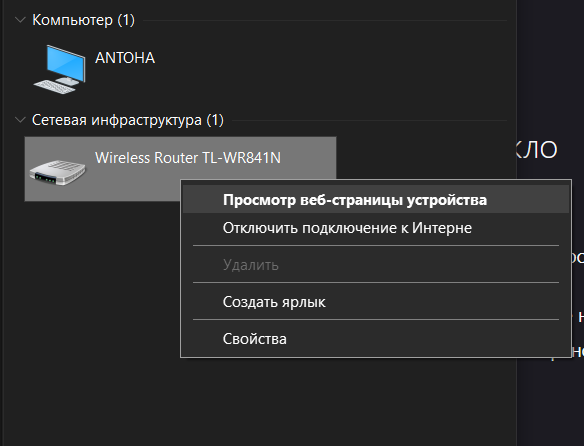Viewport: 584px width, 446px height.
Task: Click empty list area below the context menu
Action: 261,401
